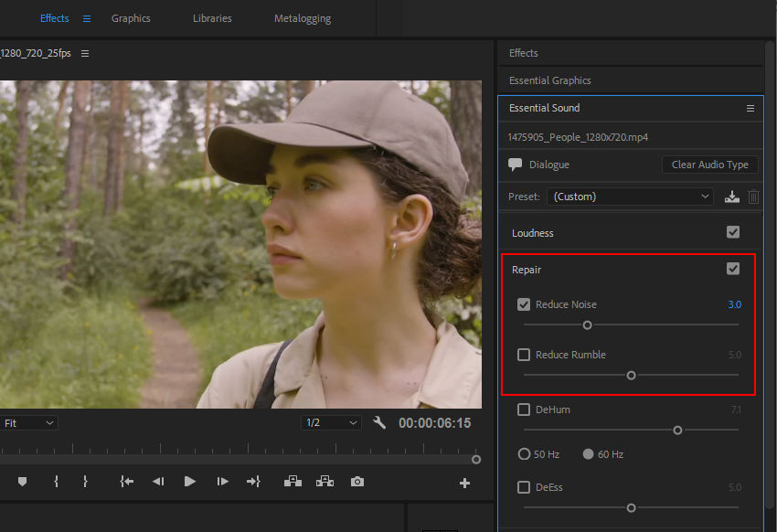
Task: Click the DeHum slider handle
Action: [x=677, y=431]
